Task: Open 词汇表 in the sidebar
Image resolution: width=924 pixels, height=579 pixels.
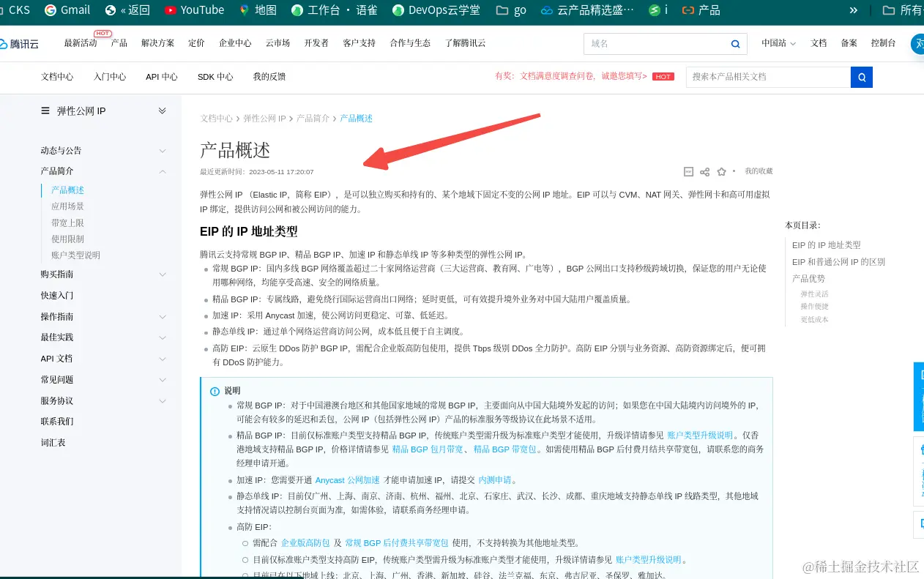Action: [x=53, y=443]
